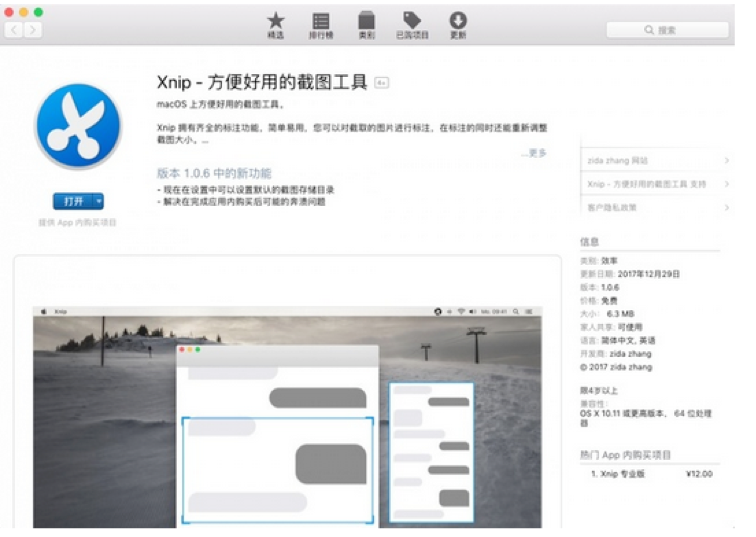756x537 pixels.
Task: Click the ¥12.00 price text
Action: coord(699,474)
